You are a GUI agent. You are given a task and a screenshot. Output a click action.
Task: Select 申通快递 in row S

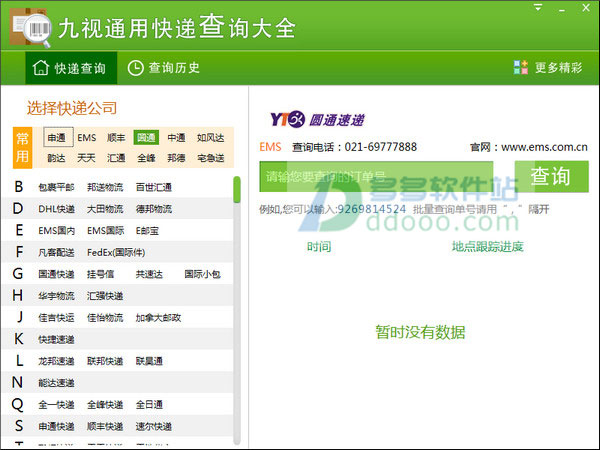click(56, 426)
